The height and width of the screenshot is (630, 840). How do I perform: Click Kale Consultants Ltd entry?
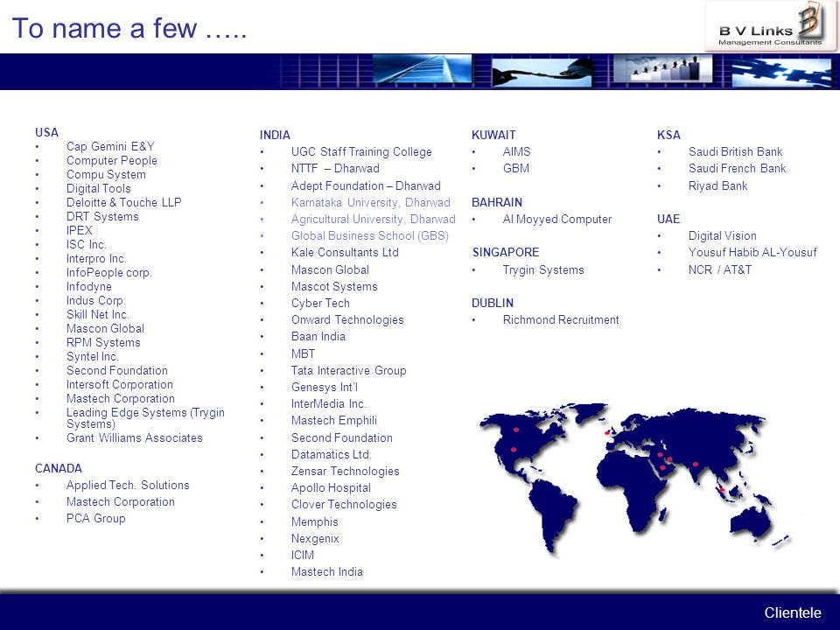pos(345,252)
